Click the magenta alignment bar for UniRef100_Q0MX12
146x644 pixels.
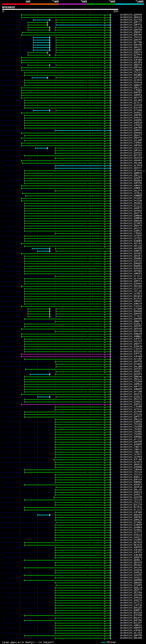click(66, 405)
